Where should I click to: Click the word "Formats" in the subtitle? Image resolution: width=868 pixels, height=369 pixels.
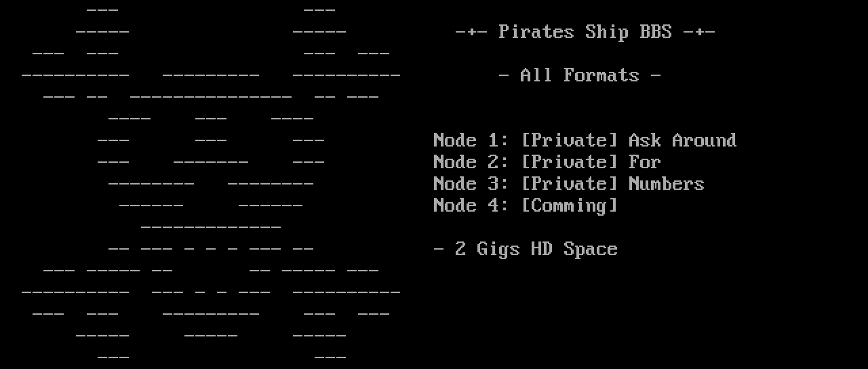[x=601, y=75]
